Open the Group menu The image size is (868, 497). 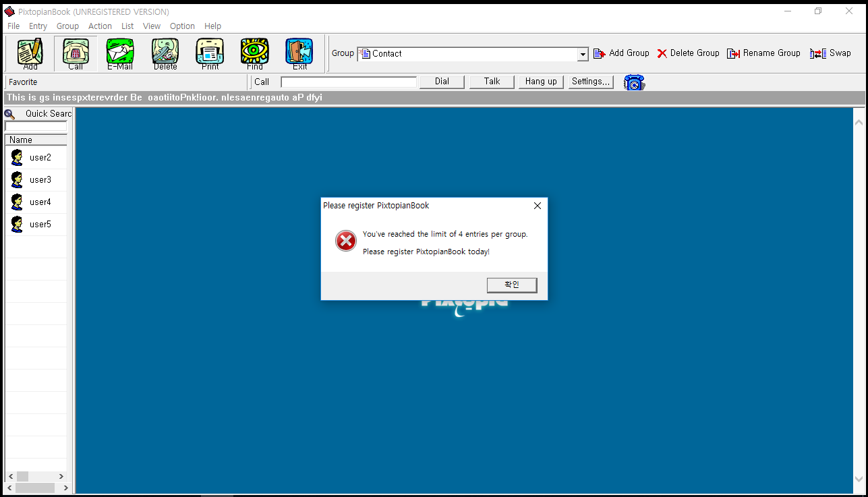pyautogui.click(x=67, y=26)
